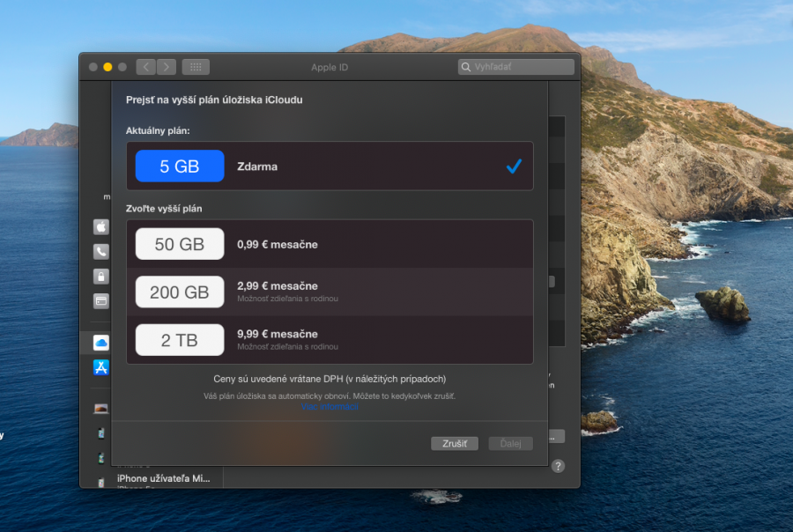Click the yellow minimize window button
The image size is (793, 532).
point(107,67)
